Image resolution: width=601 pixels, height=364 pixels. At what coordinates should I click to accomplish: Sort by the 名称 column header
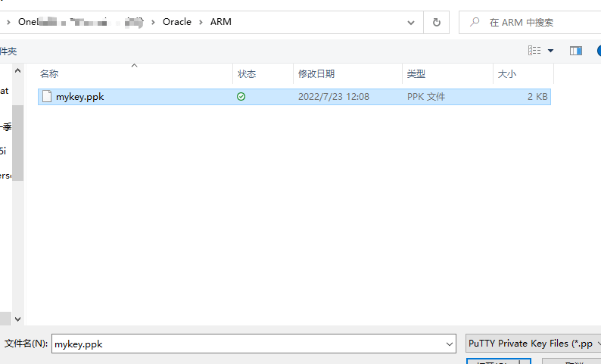coord(134,73)
